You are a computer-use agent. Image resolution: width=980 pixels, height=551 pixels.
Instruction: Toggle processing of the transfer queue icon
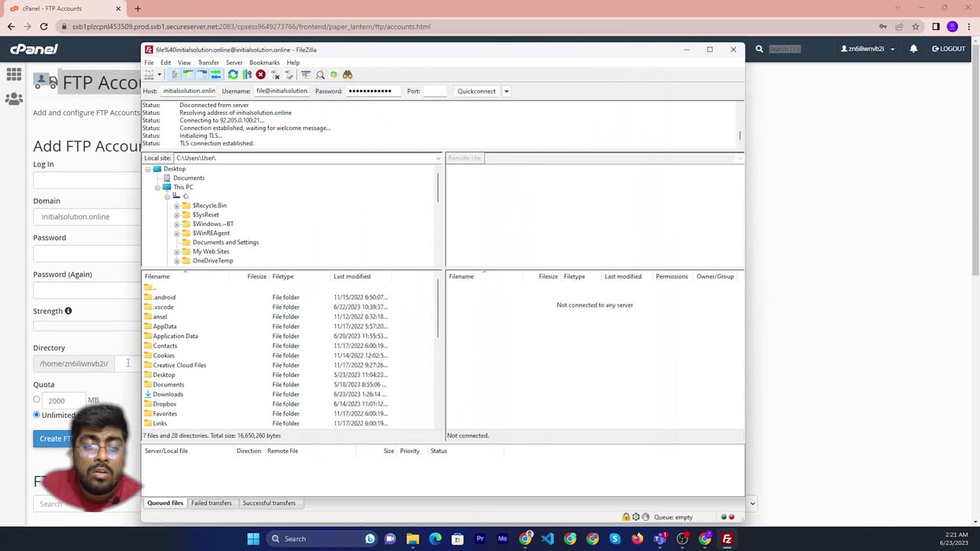tap(247, 74)
